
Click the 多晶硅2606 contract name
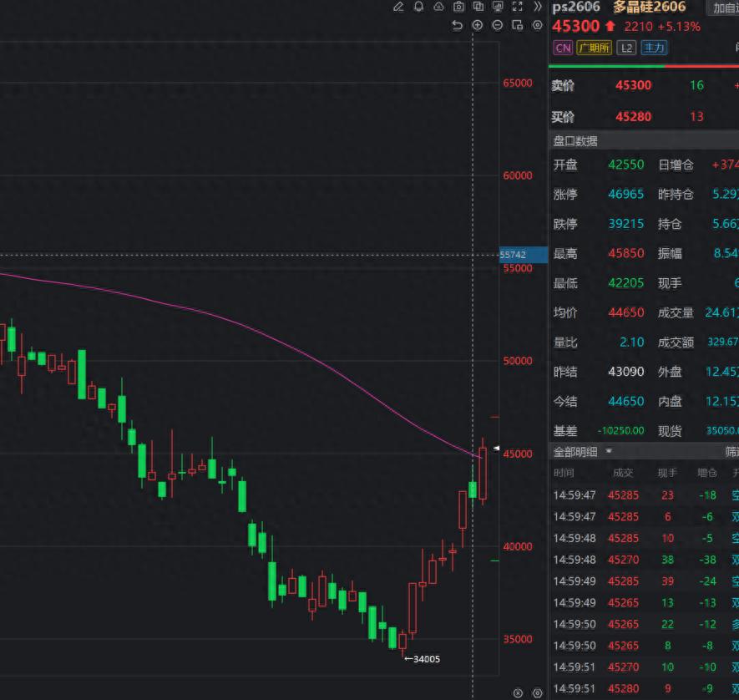(650, 7)
